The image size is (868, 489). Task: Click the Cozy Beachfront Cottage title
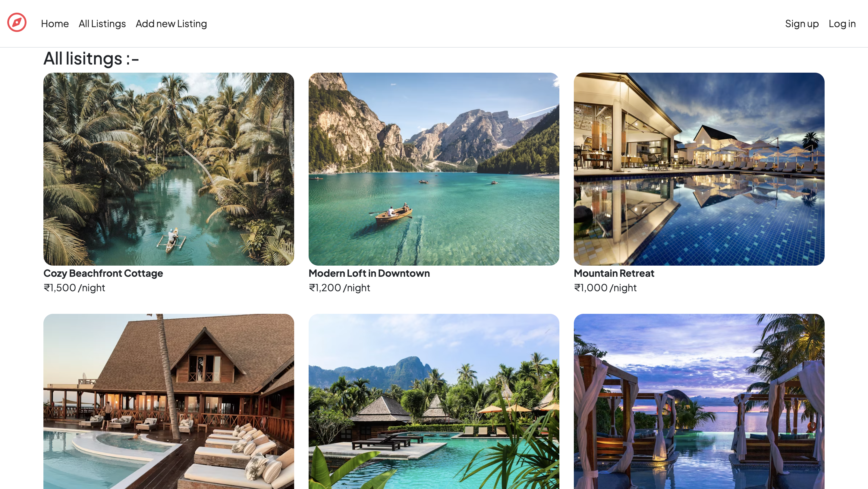pos(103,273)
